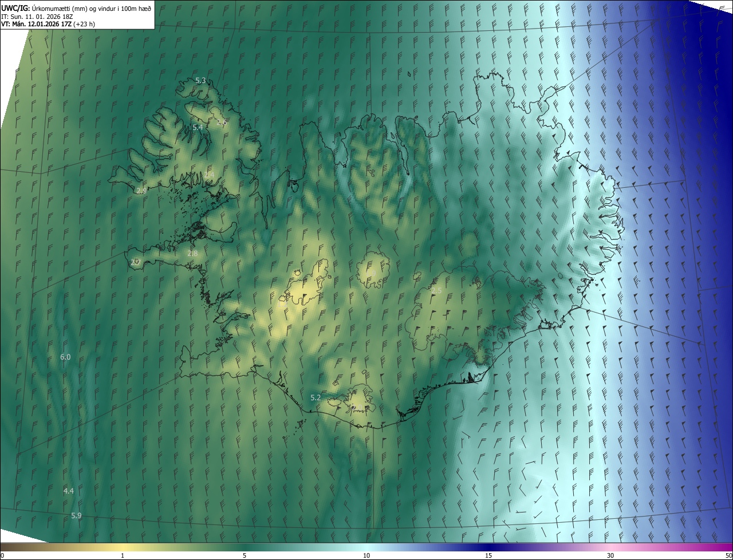Click the 5.2 value label on the south coast
Viewport: 733px width, 560px height.
[x=316, y=397]
